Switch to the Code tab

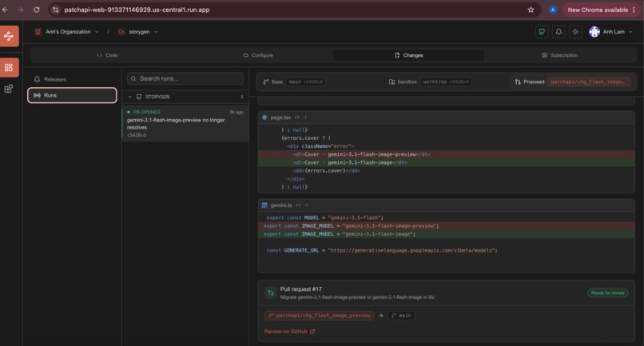tap(107, 55)
